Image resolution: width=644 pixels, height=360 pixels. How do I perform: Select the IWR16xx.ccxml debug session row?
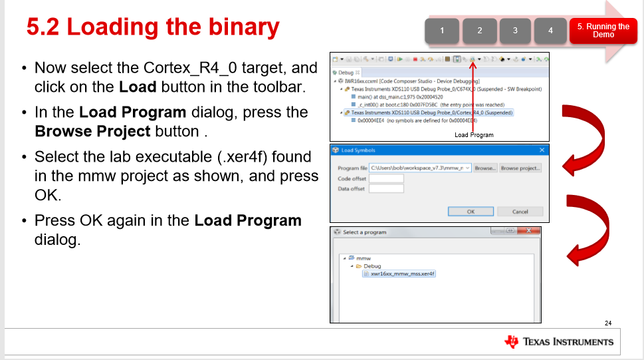(x=409, y=81)
